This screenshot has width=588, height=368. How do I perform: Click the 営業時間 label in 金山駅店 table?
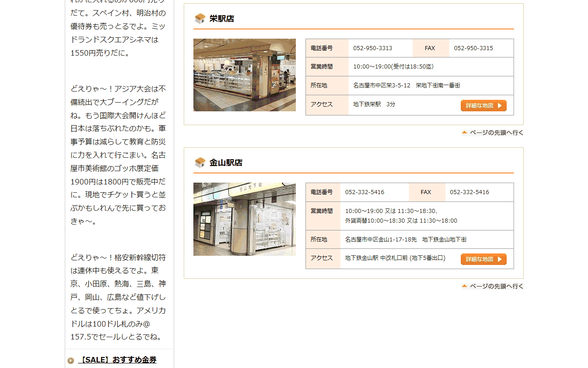322,211
